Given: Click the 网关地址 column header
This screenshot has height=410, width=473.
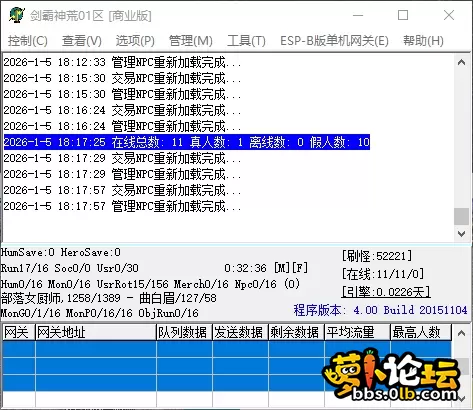Looking at the screenshot, I should pos(96,332).
